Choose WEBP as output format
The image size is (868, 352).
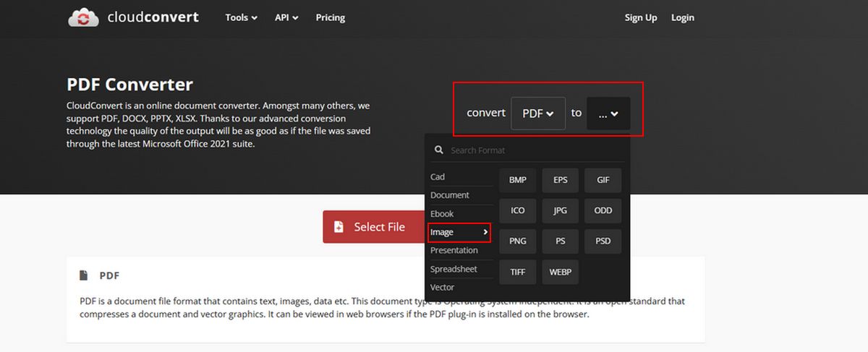click(561, 272)
